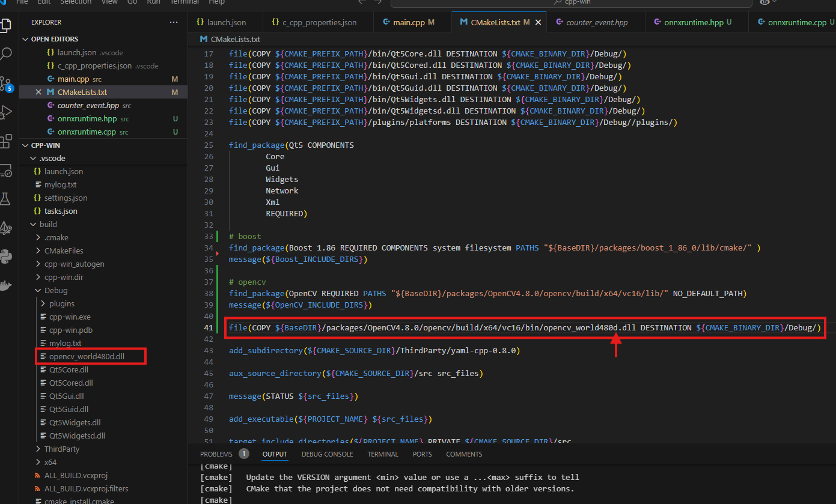This screenshot has width=836, height=504.
Task: Open the Search view in the activity bar
Action: pyautogui.click(x=6, y=54)
